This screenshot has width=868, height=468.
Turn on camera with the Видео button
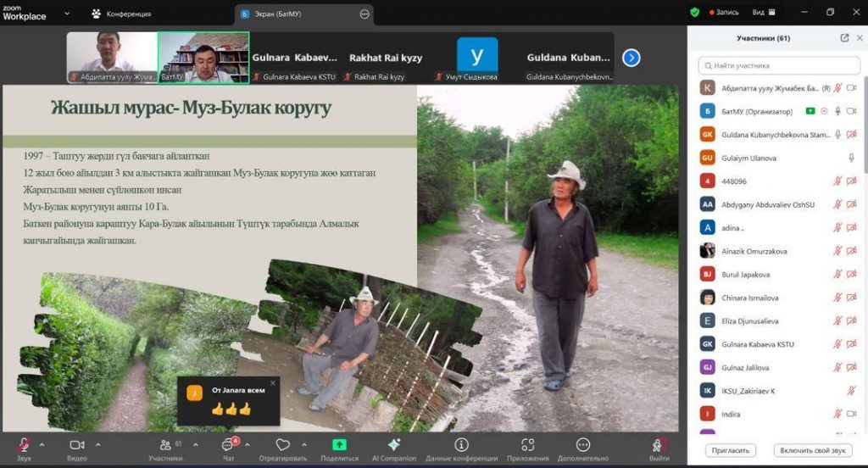tap(77, 445)
